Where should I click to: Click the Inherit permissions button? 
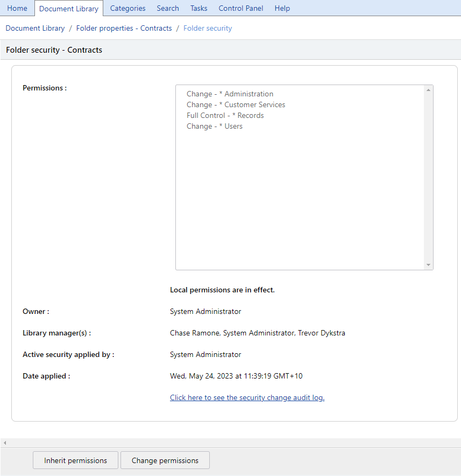coord(75,460)
